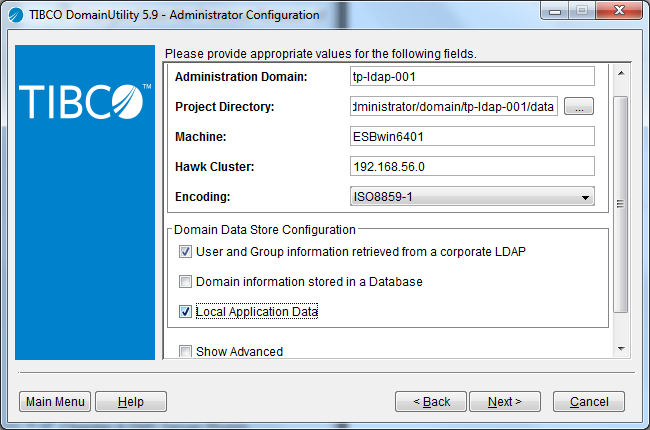650x430 pixels.
Task: Focus the Machine name input field
Action: point(472,136)
